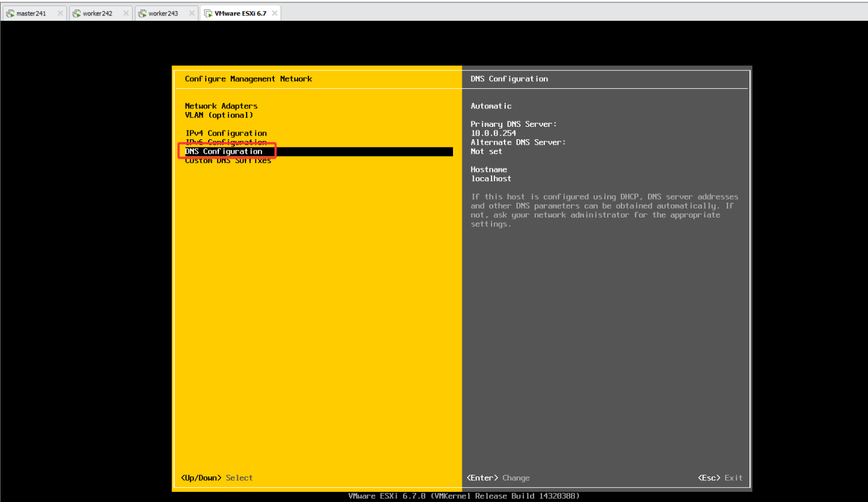Click the VMkernel Release Build footer text
The image size is (868, 502).
(x=464, y=496)
